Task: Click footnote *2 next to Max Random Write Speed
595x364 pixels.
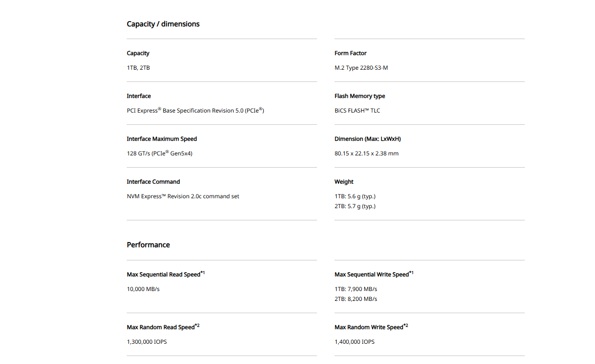Action: pos(406,325)
